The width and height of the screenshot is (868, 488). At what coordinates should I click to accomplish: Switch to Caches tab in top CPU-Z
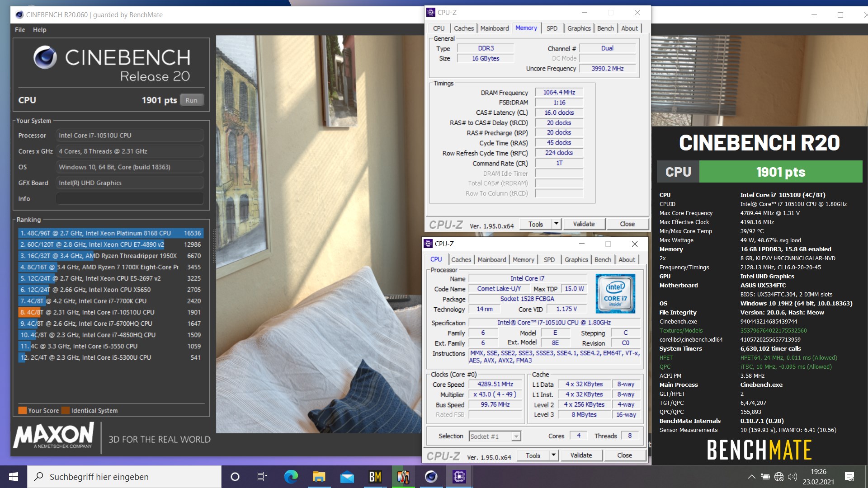tap(464, 28)
